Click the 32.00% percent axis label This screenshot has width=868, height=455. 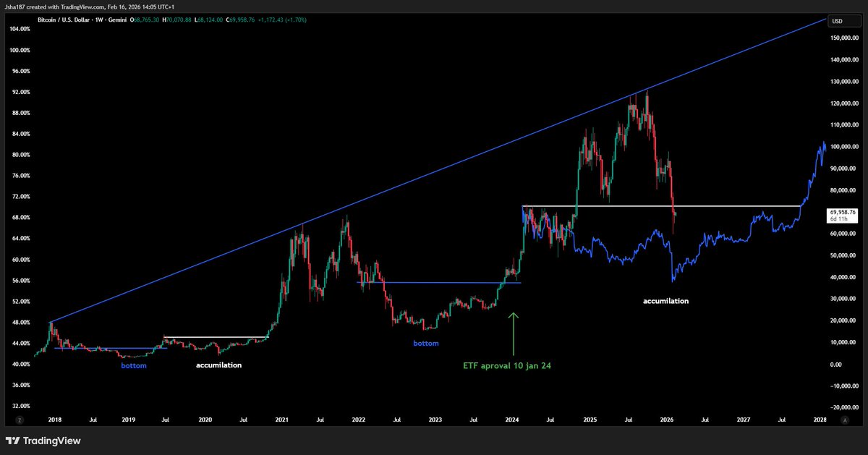(x=20, y=407)
